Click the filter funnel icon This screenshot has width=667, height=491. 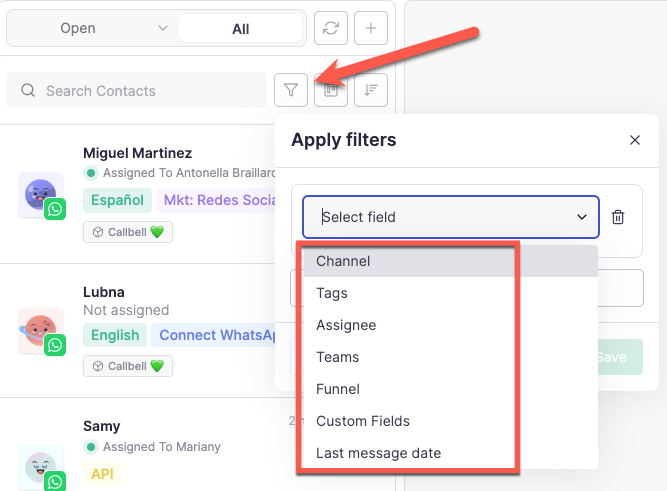(291, 90)
